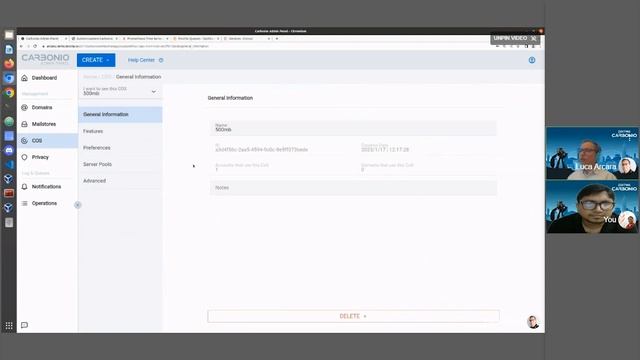Viewport: 640px width, 360px height.
Task: Open the Help Center link
Action: click(141, 60)
